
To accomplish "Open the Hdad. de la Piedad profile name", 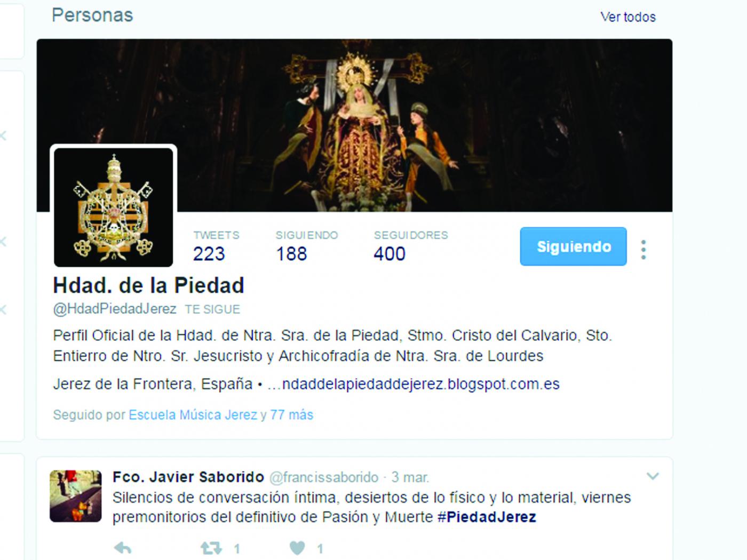I will (149, 285).
